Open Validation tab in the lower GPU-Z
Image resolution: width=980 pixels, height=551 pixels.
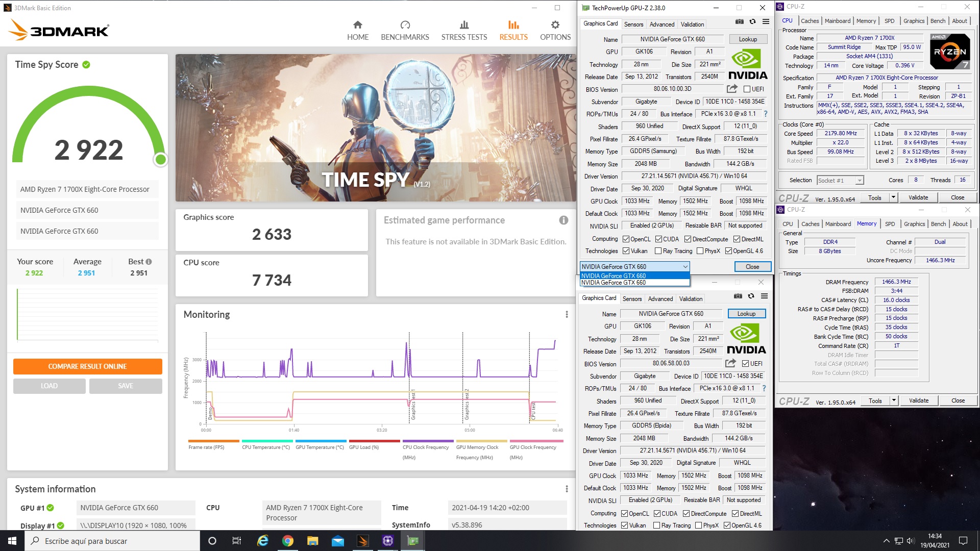tap(691, 299)
